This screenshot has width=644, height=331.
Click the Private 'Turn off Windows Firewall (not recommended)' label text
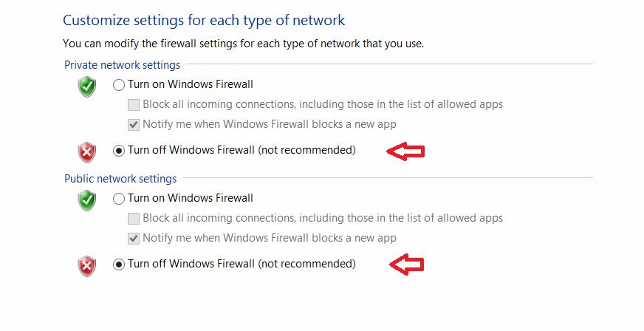tap(241, 151)
